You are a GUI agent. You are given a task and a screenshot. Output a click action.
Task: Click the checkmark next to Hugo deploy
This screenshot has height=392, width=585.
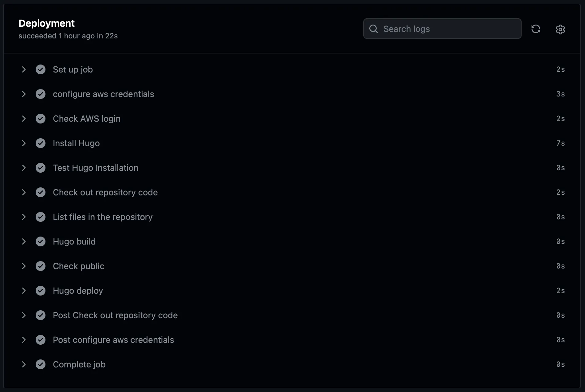(x=41, y=291)
